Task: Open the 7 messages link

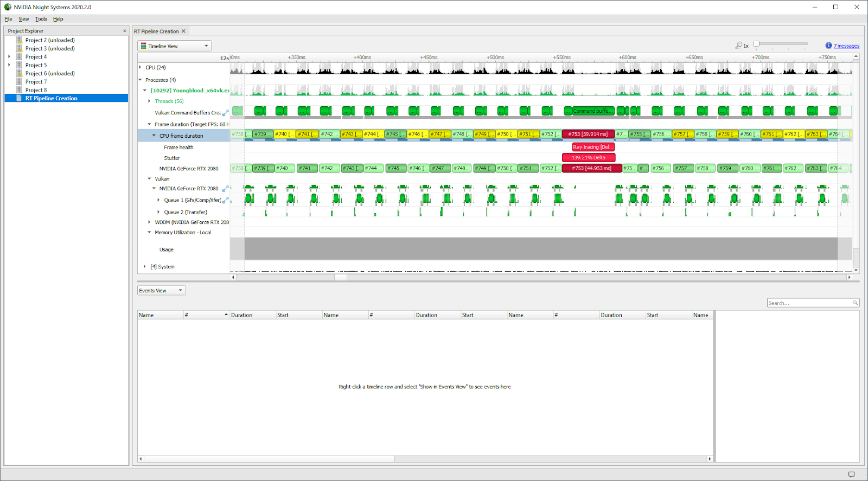Action: [x=846, y=46]
